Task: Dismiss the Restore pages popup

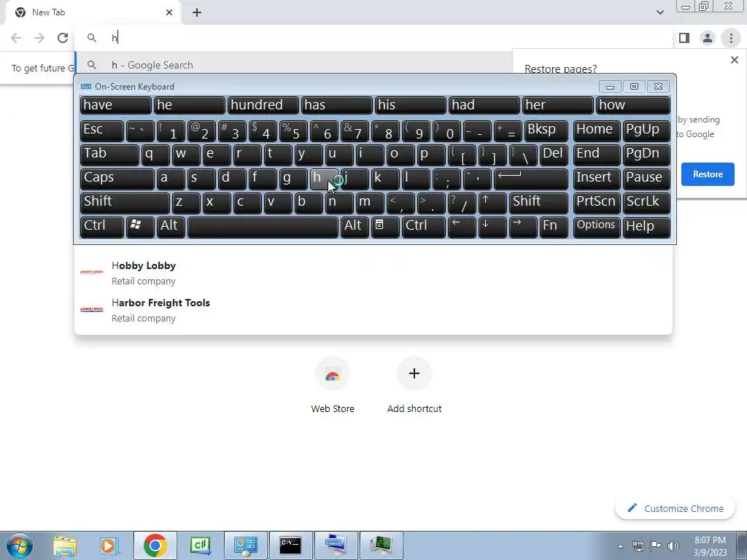Action: (x=734, y=60)
